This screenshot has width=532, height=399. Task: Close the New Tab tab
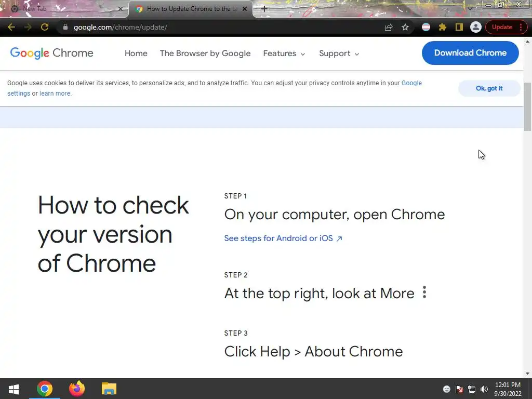(120, 9)
